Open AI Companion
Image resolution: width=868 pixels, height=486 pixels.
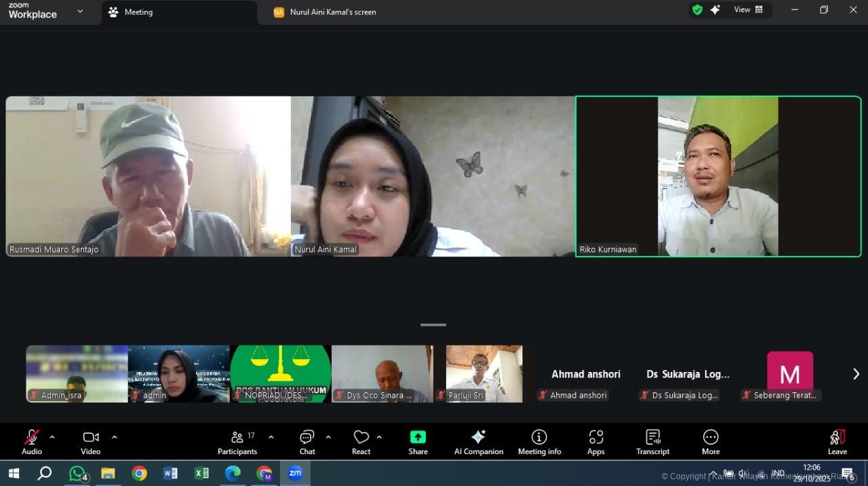pyautogui.click(x=478, y=443)
